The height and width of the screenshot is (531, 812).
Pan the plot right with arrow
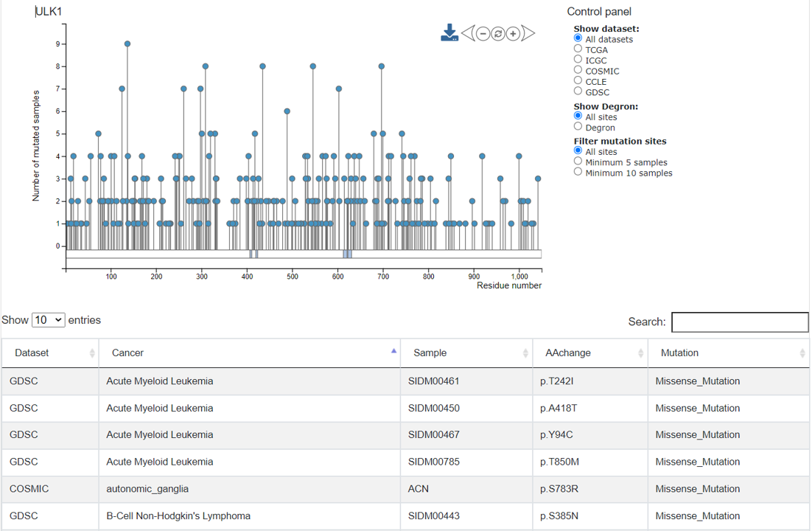pos(528,33)
